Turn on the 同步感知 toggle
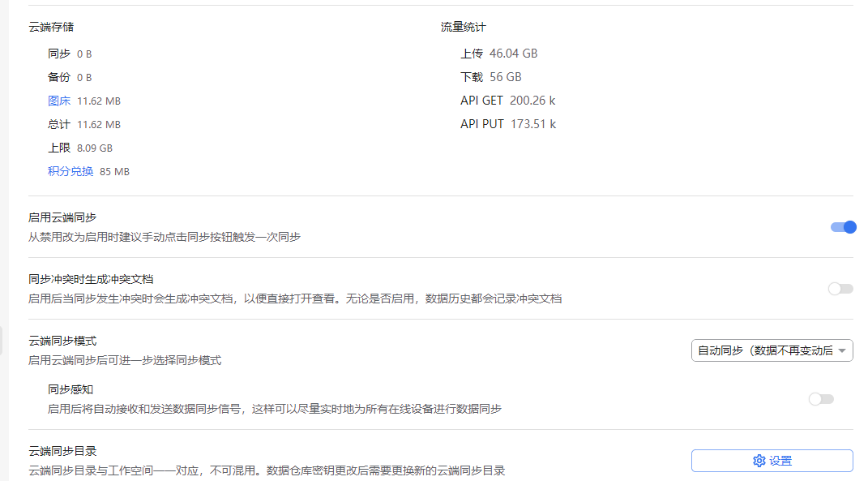 [x=821, y=399]
